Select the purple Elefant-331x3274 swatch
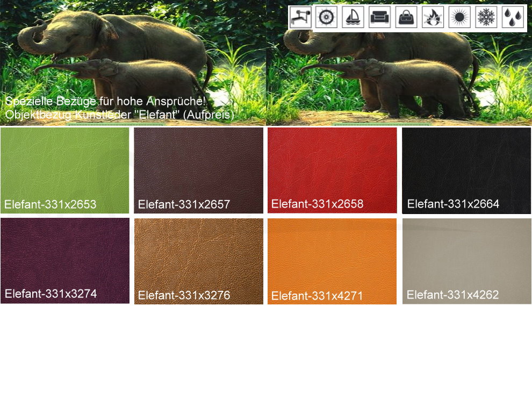This screenshot has height=398, width=532. coord(65,261)
